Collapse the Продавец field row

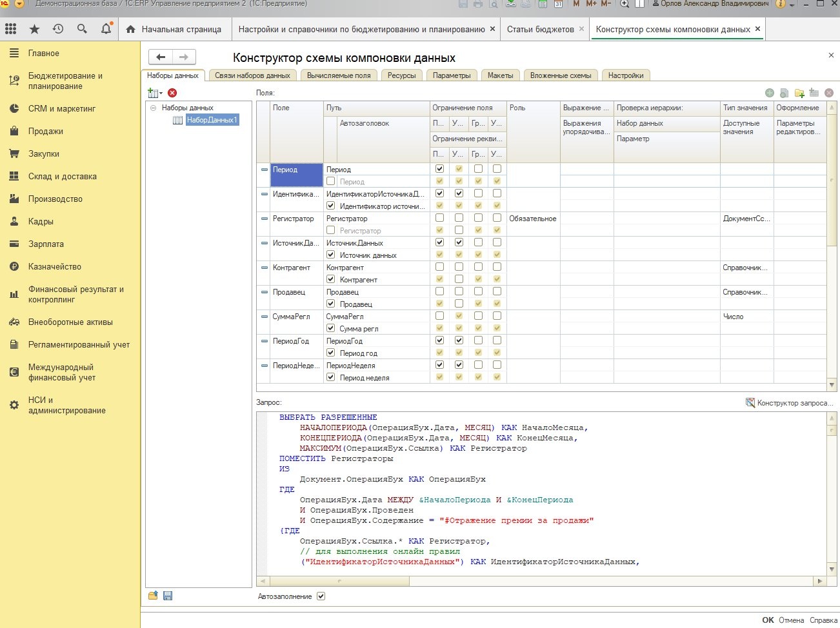(264, 292)
